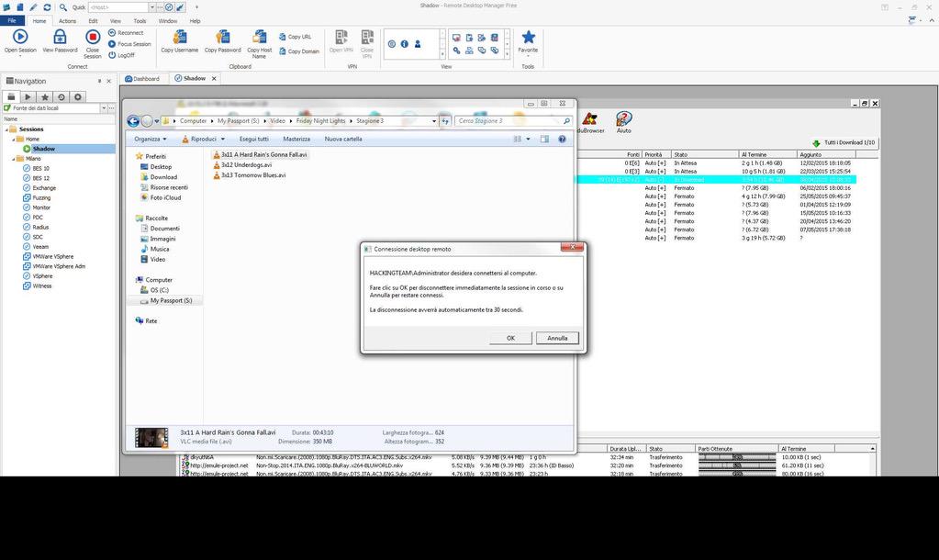Open the Organizza dropdown in Explorer

(x=151, y=139)
